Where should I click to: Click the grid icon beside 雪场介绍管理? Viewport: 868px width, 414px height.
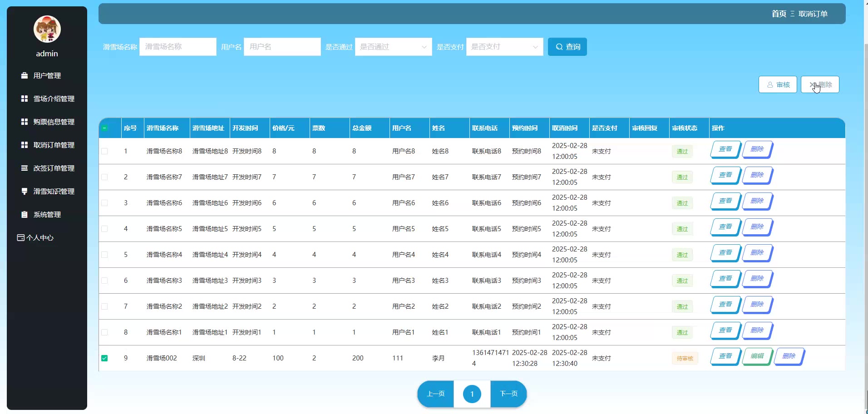(25, 99)
